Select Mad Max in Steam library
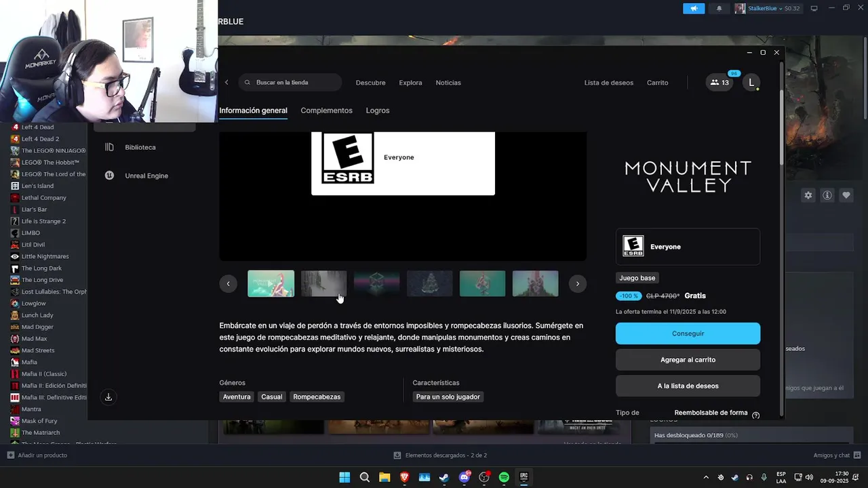868x488 pixels. (x=34, y=339)
